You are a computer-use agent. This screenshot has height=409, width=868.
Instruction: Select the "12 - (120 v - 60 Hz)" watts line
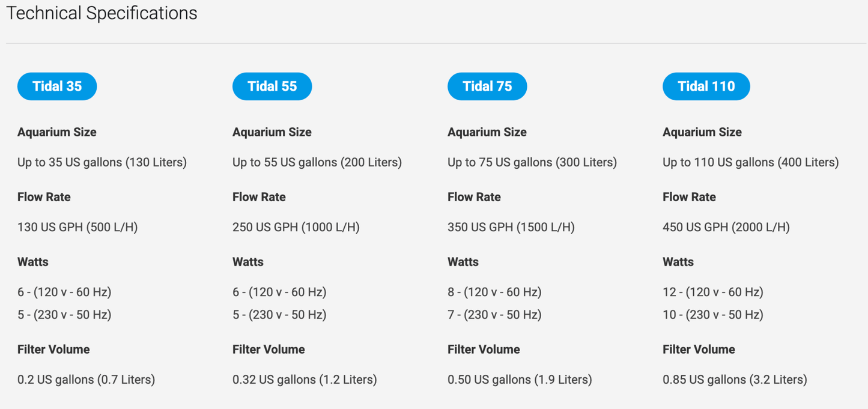[713, 292]
